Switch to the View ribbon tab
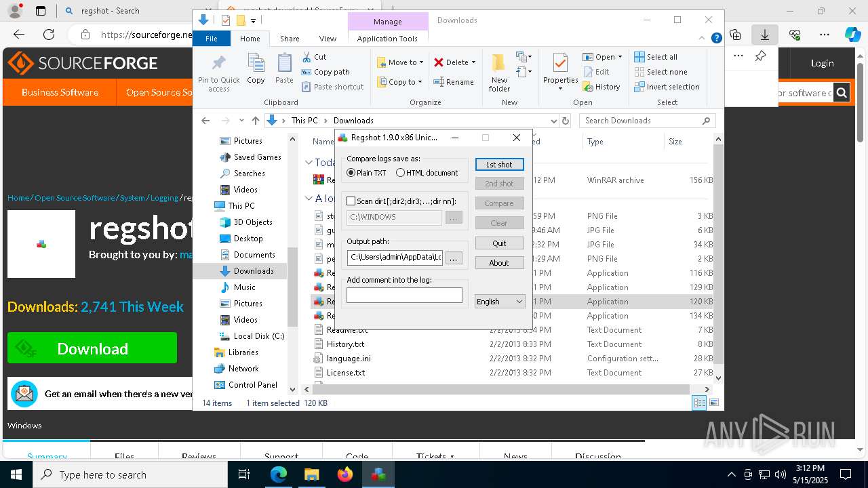Image resolution: width=868 pixels, height=488 pixels. 328,39
